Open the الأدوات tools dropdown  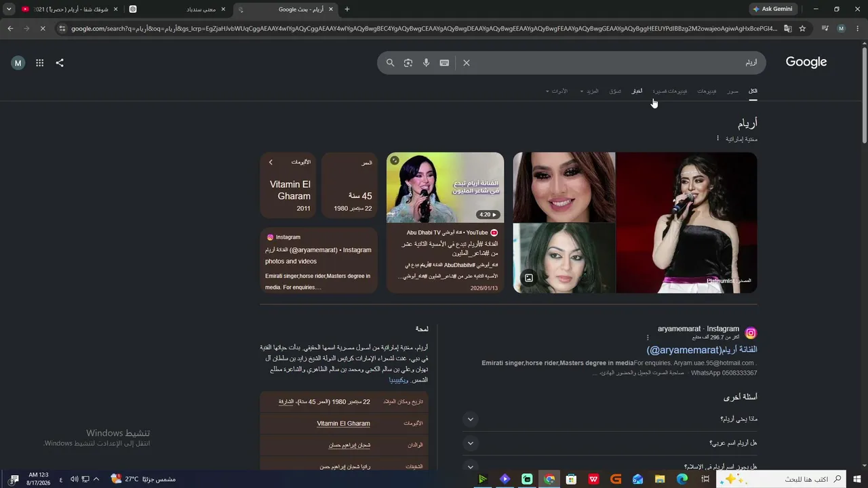pos(557,91)
